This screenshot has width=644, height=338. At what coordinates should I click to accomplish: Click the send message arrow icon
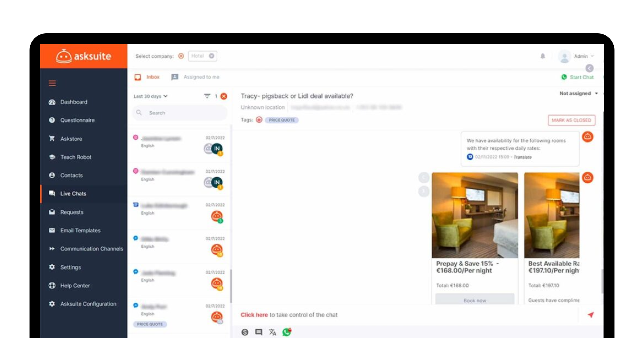click(x=591, y=315)
